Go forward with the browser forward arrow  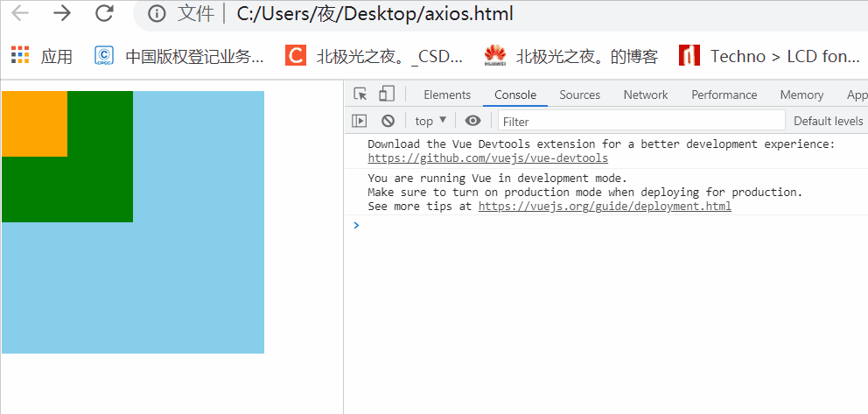click(62, 13)
